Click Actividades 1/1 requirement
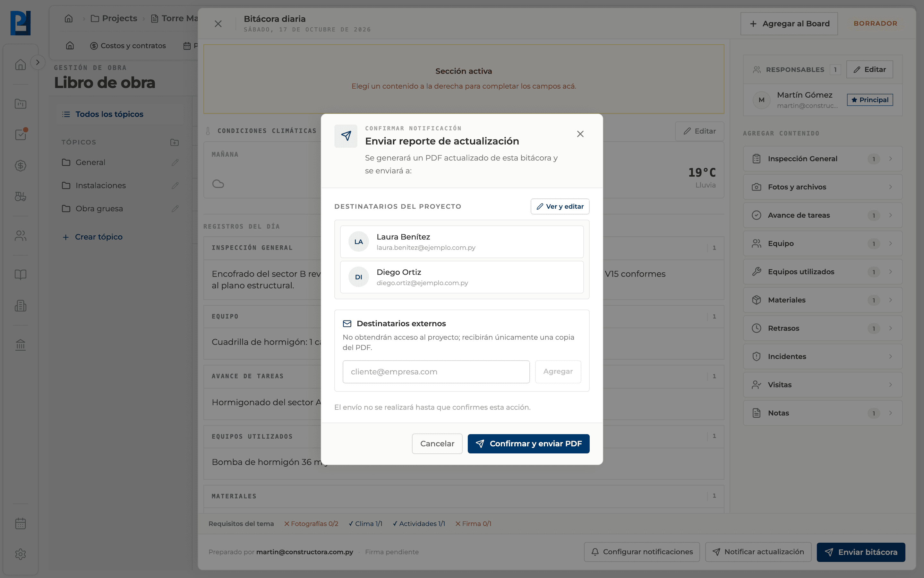 point(419,524)
